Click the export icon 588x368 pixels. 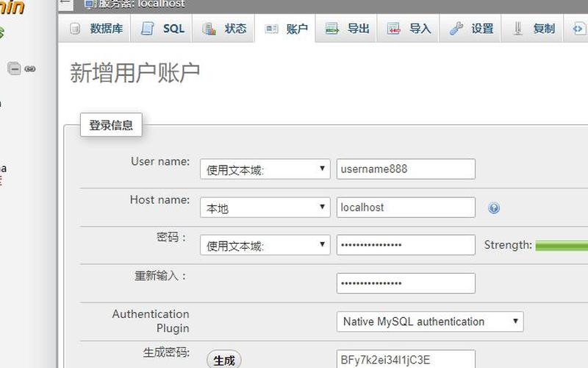(x=331, y=29)
